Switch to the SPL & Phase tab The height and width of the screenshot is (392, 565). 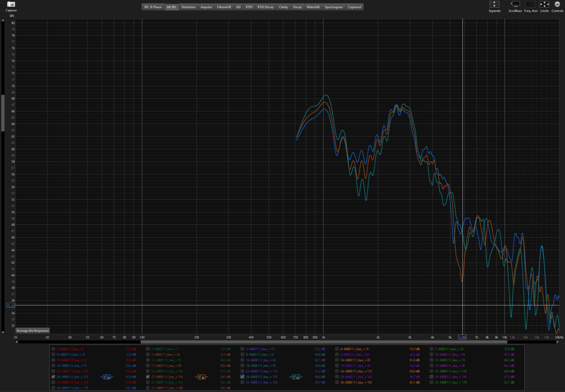pyautogui.click(x=153, y=7)
